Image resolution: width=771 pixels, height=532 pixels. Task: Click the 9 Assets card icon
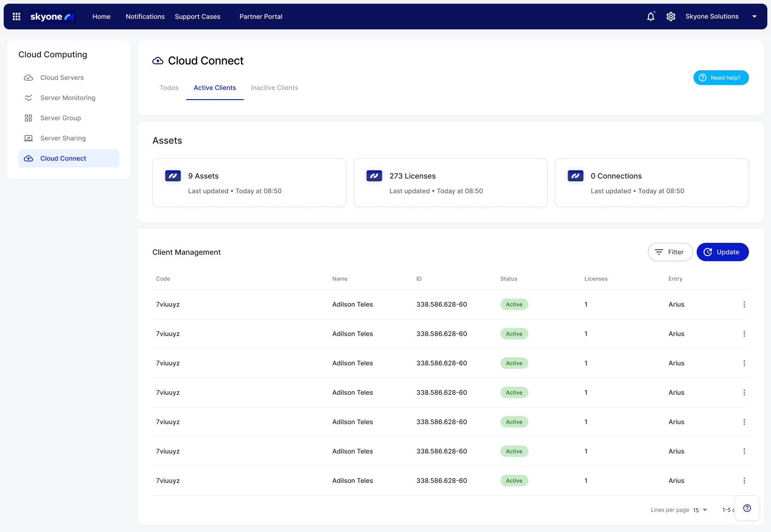173,176
